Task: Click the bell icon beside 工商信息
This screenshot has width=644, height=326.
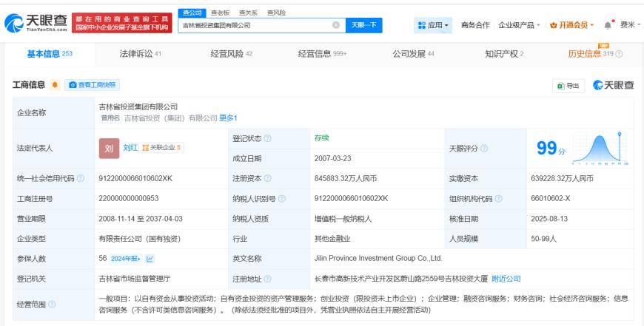Action: point(55,85)
